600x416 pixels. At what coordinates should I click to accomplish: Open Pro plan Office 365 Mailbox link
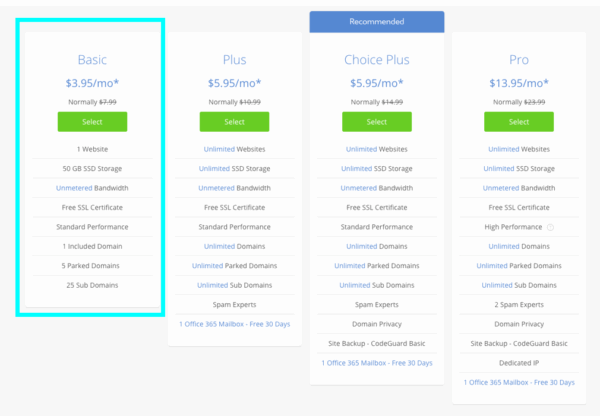tap(519, 382)
